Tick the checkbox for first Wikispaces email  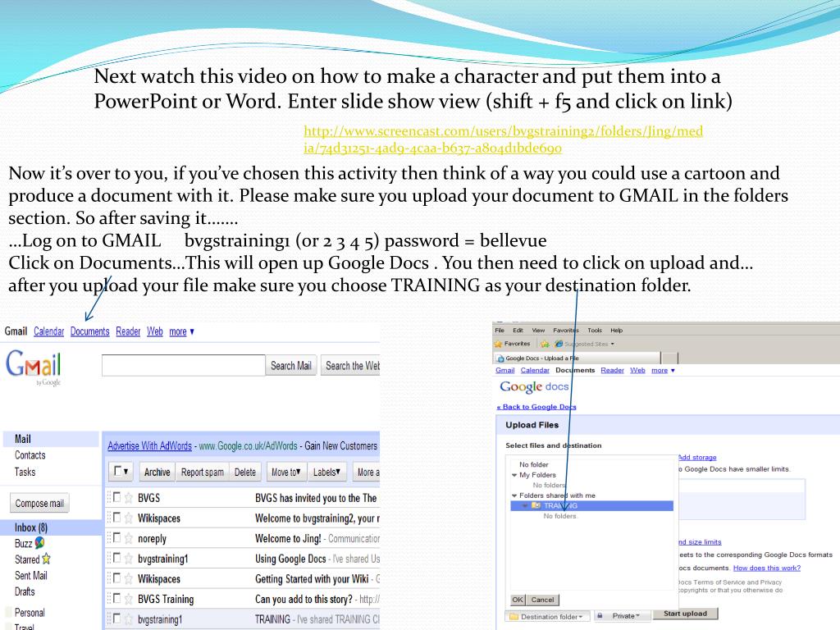coord(116,518)
